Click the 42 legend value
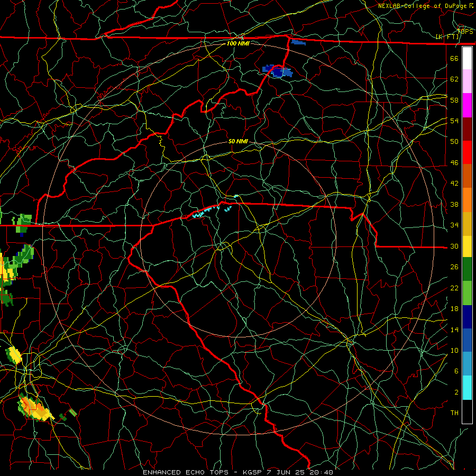The width and height of the screenshot is (476, 476). tap(454, 184)
